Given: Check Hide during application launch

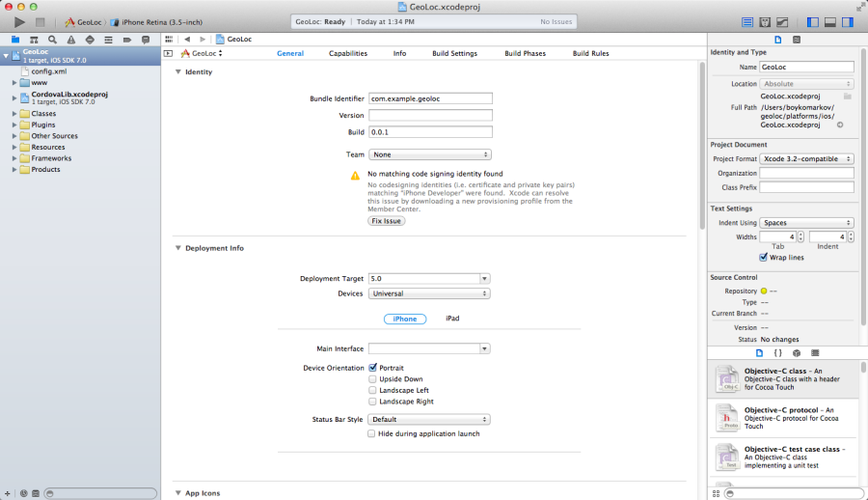Looking at the screenshot, I should 371,433.
